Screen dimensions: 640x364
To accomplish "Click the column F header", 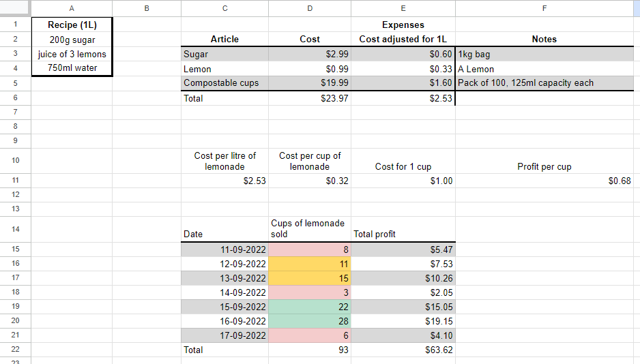I will (544, 8).
